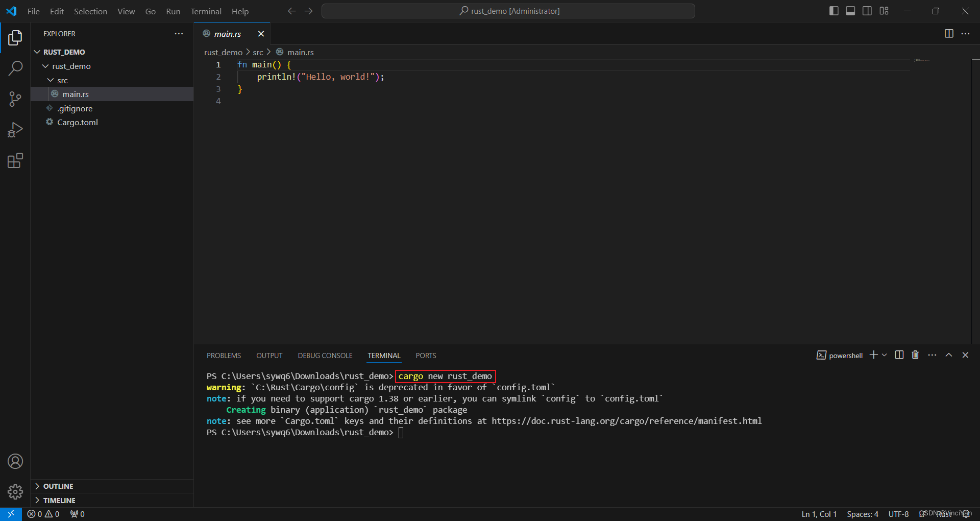Viewport: 980px width, 521px height.
Task: Add a new terminal with plus icon
Action: pyautogui.click(x=873, y=355)
